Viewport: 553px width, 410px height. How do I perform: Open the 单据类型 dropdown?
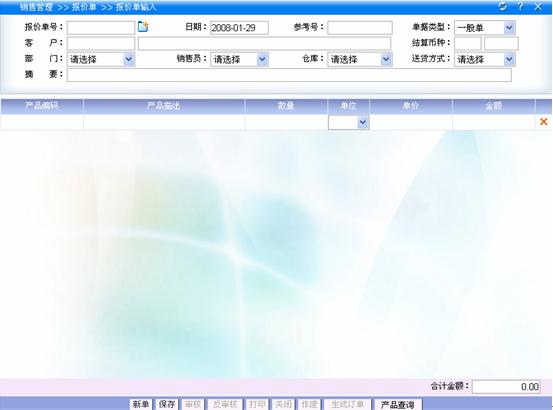tap(485, 27)
